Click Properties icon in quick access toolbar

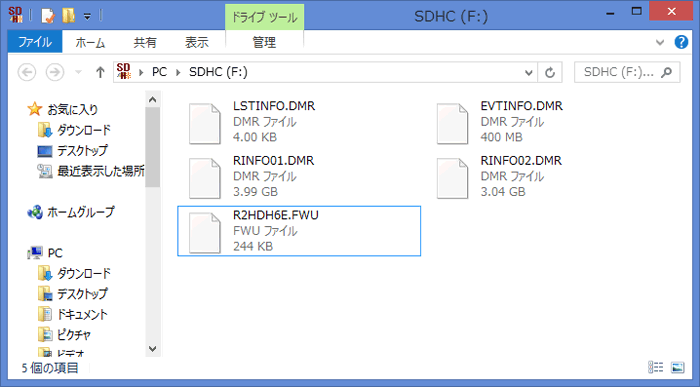click(48, 16)
